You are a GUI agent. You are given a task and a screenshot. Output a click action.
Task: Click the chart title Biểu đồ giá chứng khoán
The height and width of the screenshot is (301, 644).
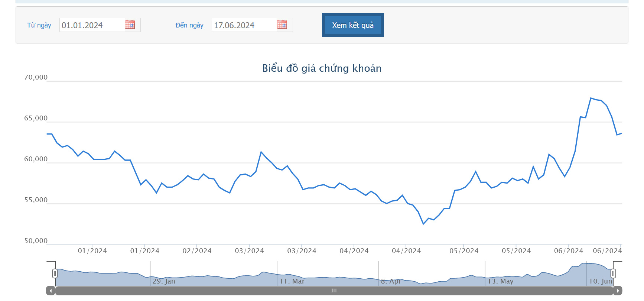(322, 68)
